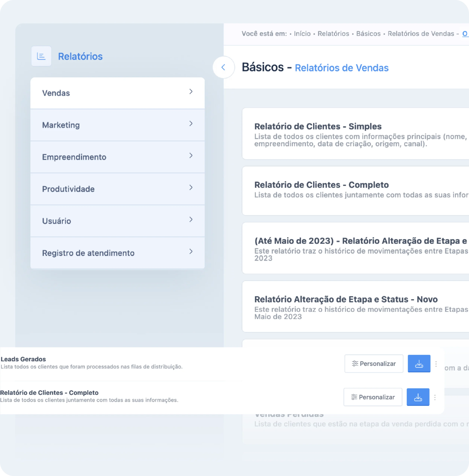Go to Relatórios in the breadcrumb
The width and height of the screenshot is (469, 476).
coord(333,34)
